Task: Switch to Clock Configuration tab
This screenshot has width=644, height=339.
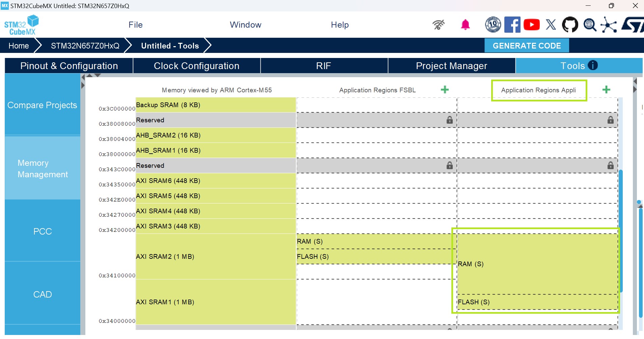Action: 197,66
